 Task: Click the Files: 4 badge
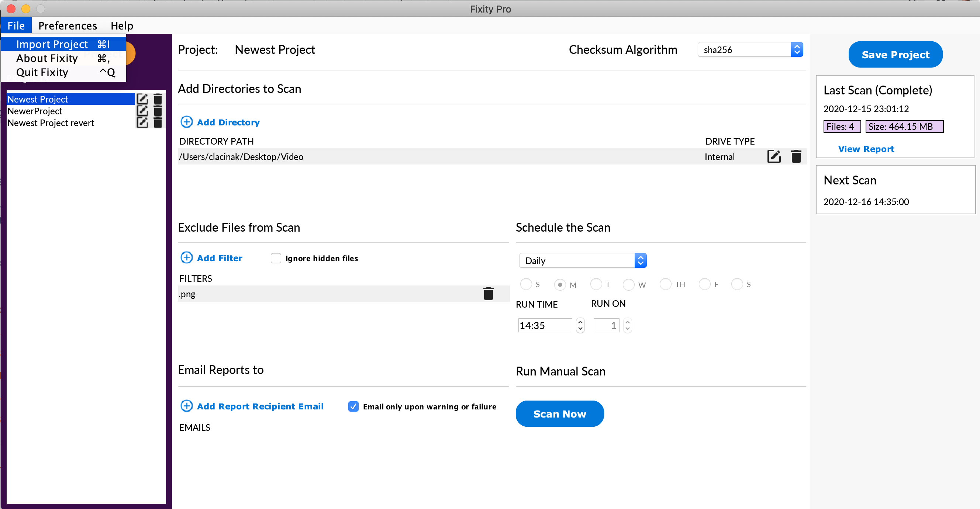click(842, 126)
